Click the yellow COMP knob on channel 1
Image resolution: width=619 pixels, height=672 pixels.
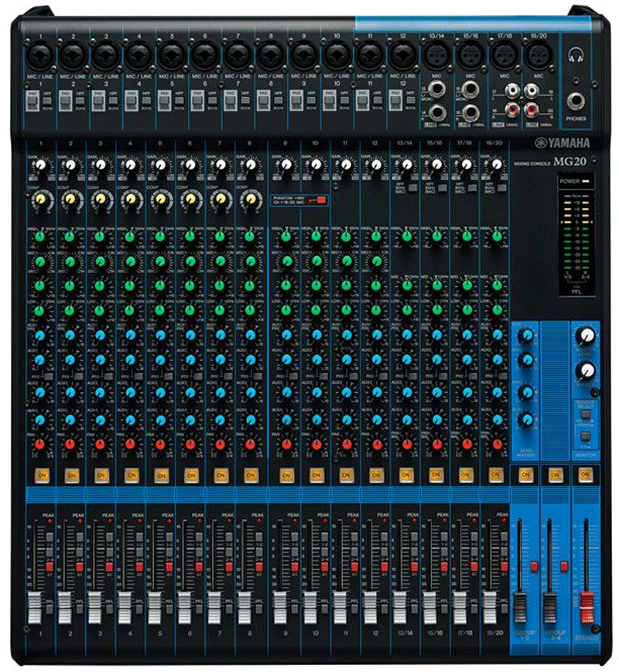click(40, 199)
